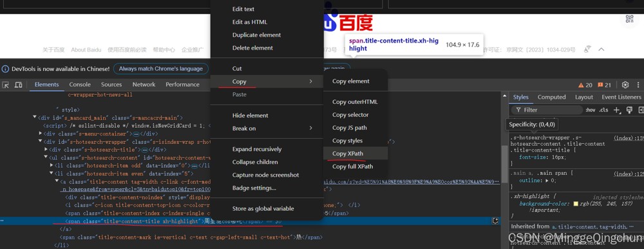Expand the s-menu-container div node
Screen dimensions: 644x249
pos(40,134)
